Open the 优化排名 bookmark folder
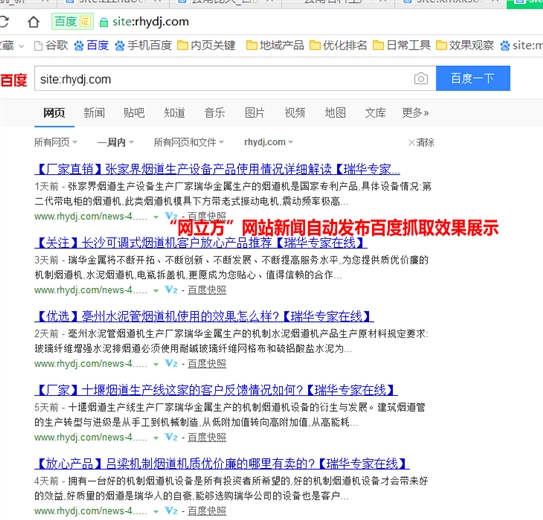The image size is (543, 520). (x=338, y=45)
